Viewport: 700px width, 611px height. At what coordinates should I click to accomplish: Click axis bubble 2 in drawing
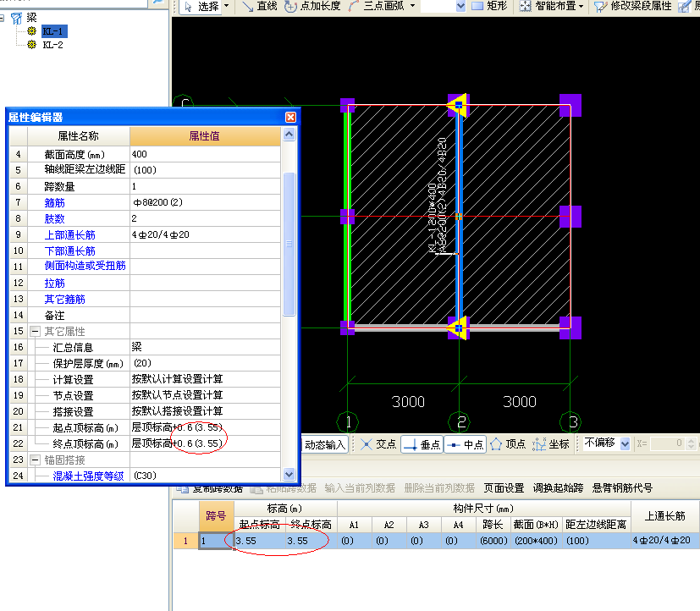(460, 421)
